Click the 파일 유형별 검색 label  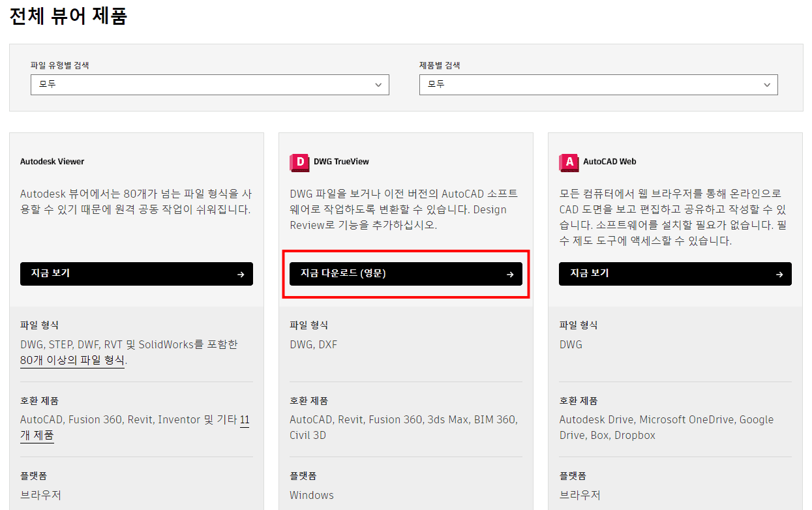(60, 65)
